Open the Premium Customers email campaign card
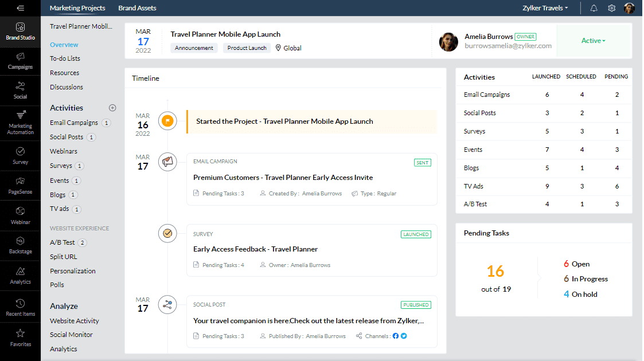Viewport: 644px width, 361px height. [x=283, y=178]
